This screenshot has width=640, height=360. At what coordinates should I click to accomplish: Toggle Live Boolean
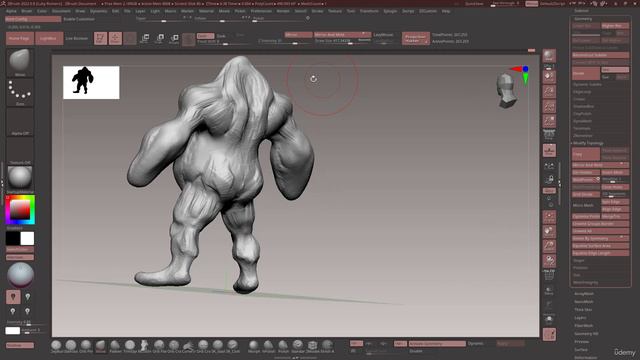[77, 38]
